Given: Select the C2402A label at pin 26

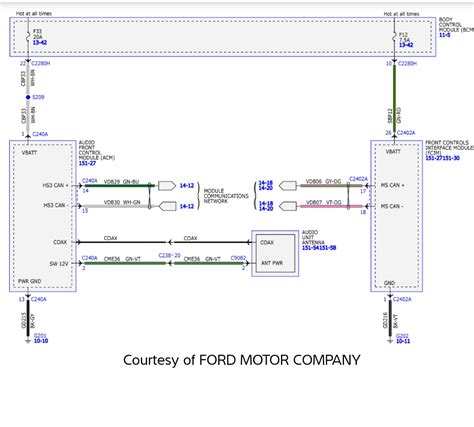Looking at the screenshot, I should tap(406, 133).
